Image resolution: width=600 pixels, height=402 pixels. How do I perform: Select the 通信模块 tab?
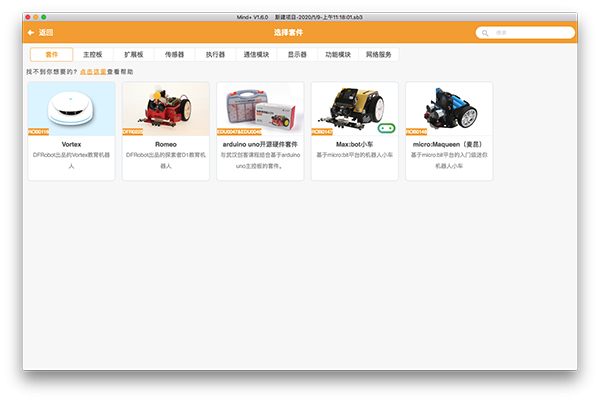pyautogui.click(x=256, y=55)
